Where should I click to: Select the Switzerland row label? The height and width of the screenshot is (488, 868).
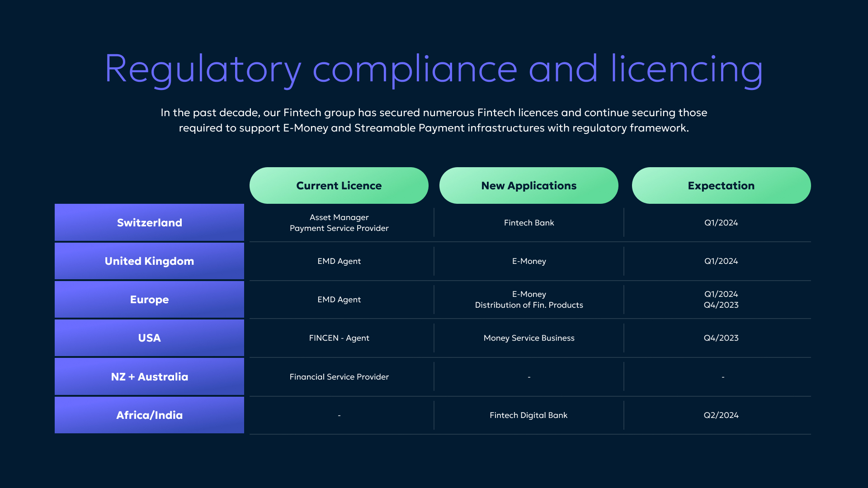tap(149, 222)
